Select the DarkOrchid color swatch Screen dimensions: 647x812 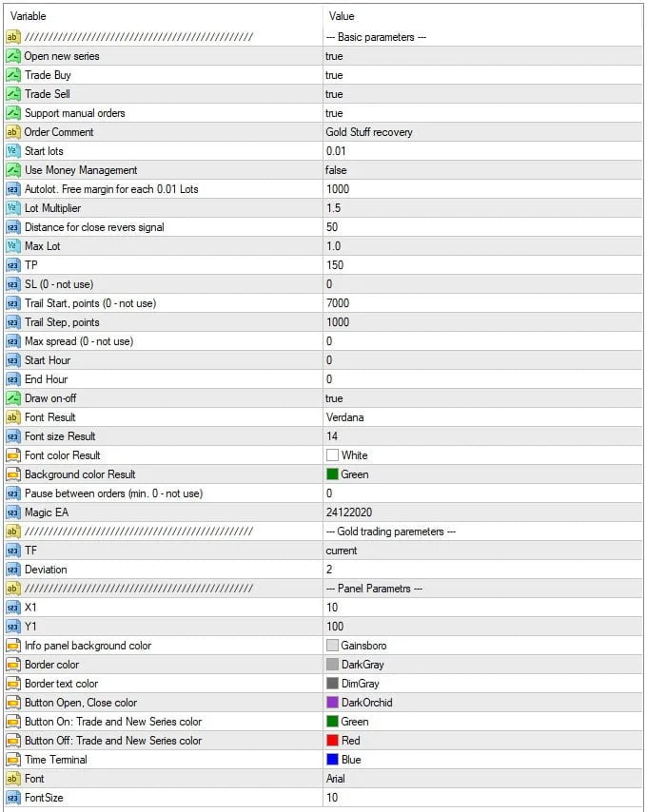[332, 703]
